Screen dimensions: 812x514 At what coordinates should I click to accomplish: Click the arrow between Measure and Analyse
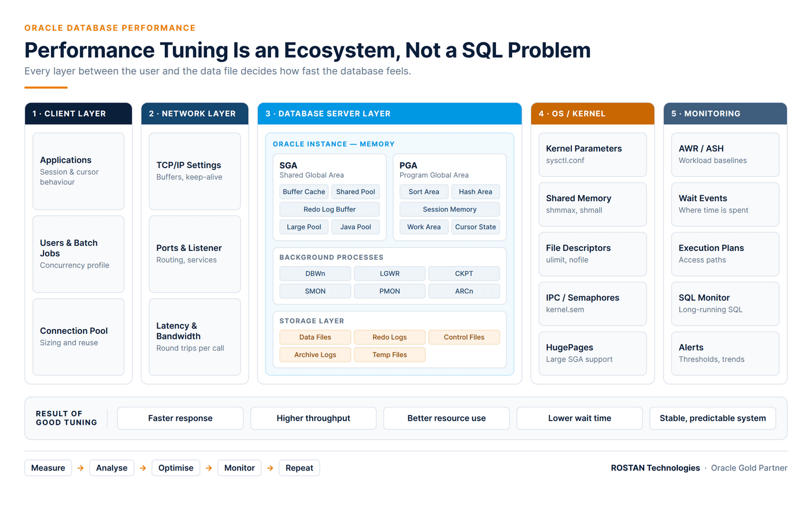[x=81, y=468]
